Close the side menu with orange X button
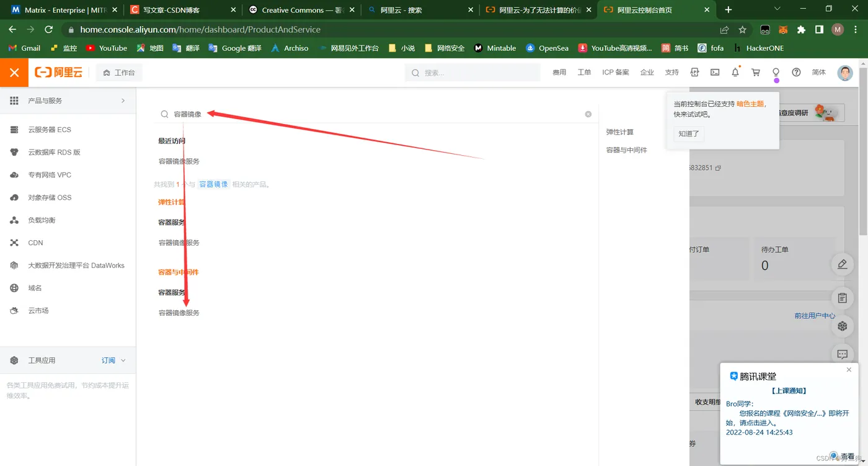 [14, 73]
